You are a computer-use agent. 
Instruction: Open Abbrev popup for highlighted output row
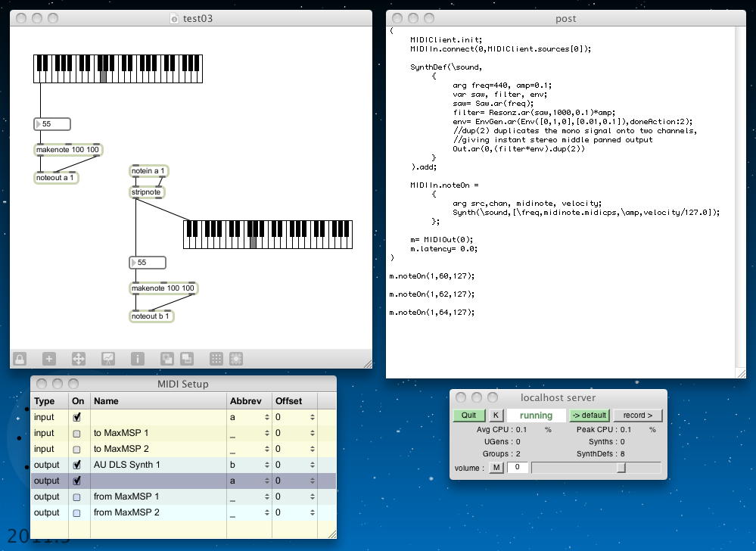266,481
